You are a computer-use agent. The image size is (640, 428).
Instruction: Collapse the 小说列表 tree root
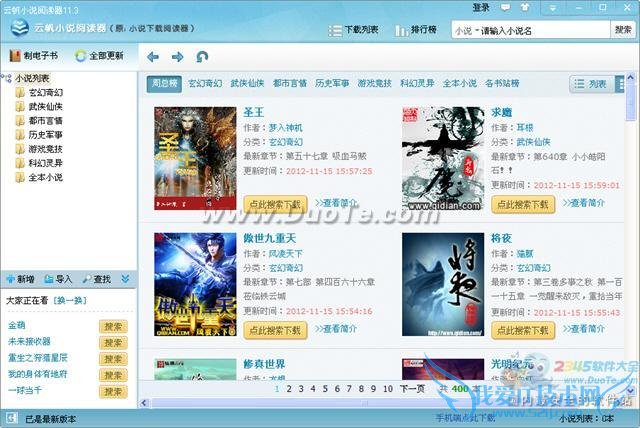6,78
